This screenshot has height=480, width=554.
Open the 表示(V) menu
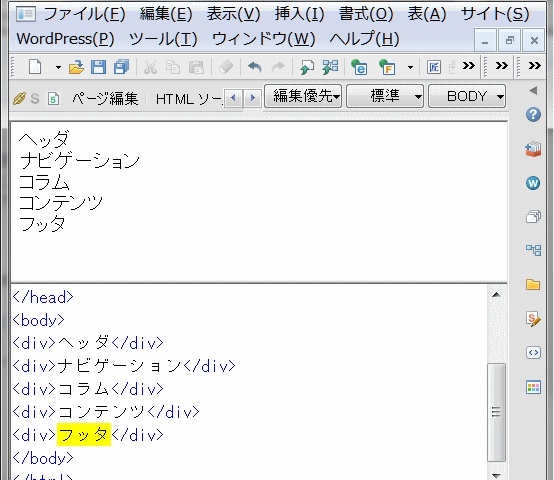point(234,14)
